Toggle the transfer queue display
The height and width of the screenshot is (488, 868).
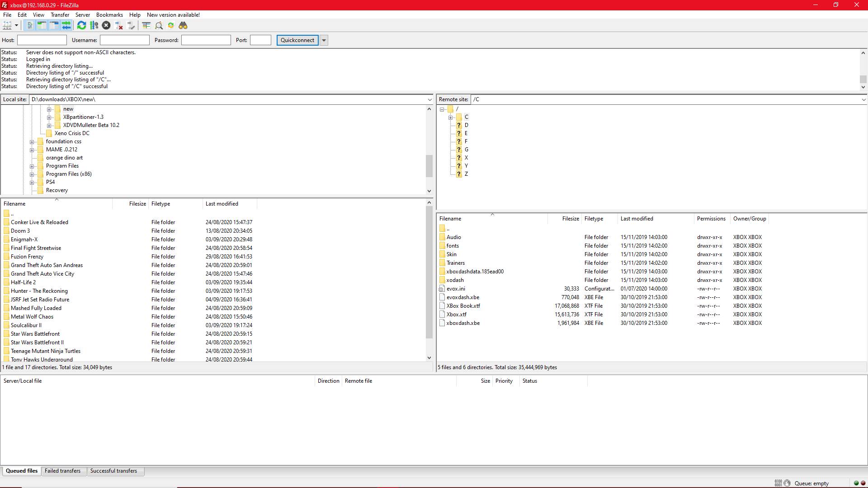click(66, 26)
